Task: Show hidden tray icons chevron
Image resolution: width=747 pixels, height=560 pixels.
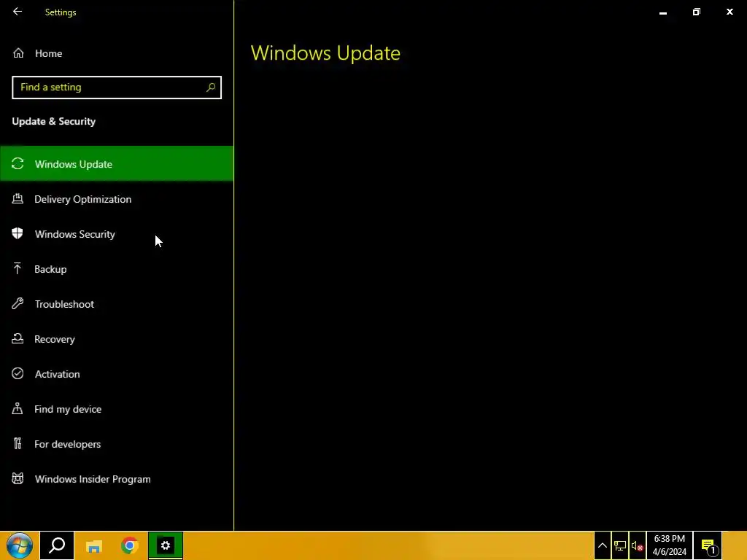Action: coord(602,545)
